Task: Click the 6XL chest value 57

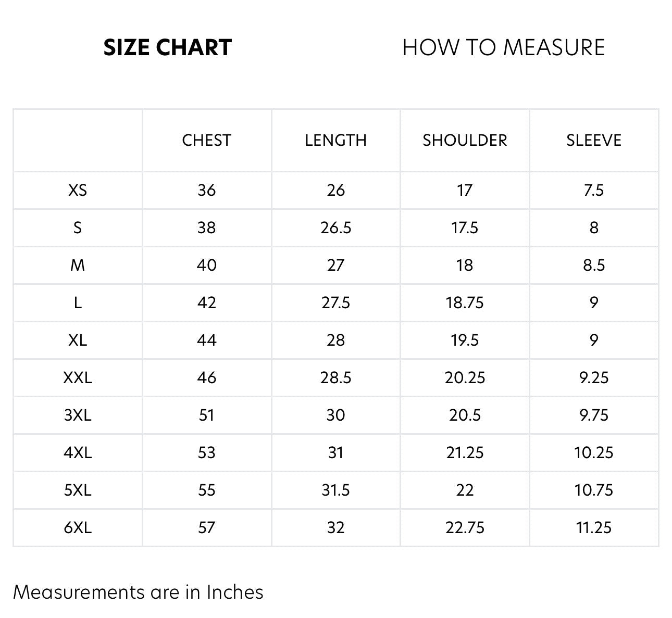Action: (x=206, y=527)
